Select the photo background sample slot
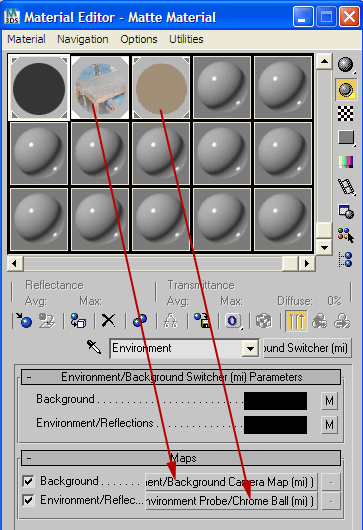This screenshot has height=530, width=363. click(x=100, y=88)
